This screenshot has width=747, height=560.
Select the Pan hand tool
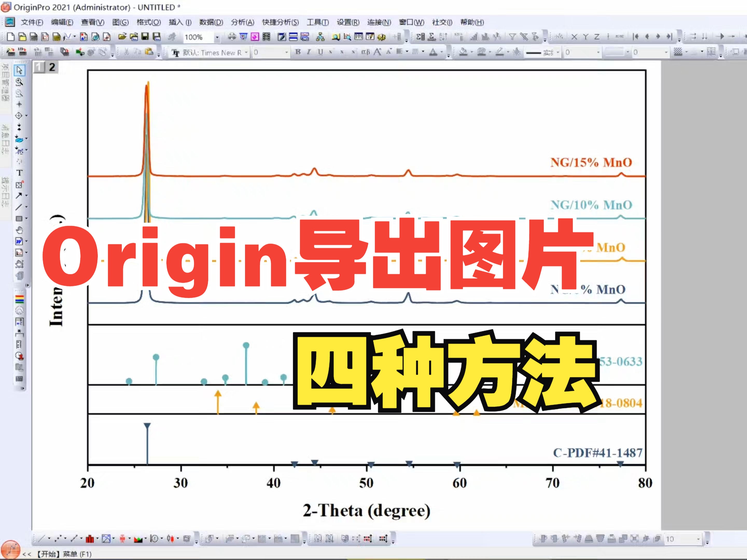click(19, 230)
